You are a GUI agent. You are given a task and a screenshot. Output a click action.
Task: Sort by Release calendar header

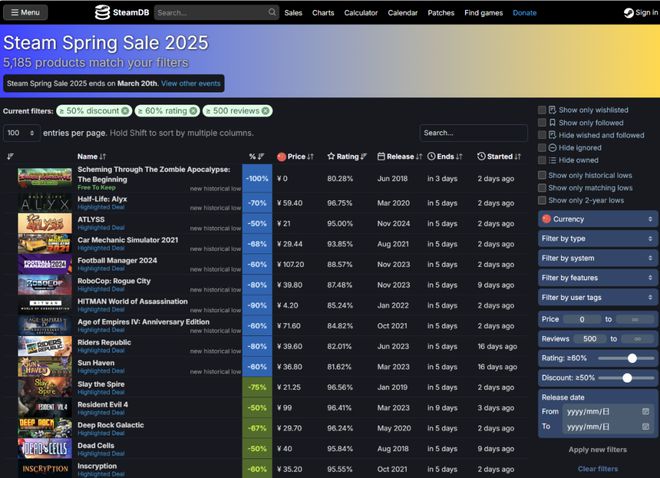pos(399,157)
